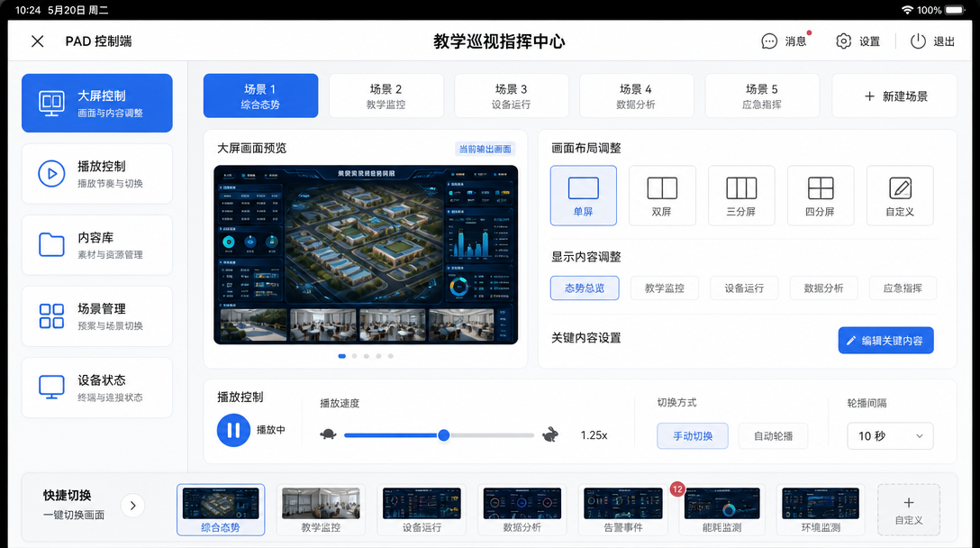The height and width of the screenshot is (548, 980).
Task: Open 设备状态 in the sidebar
Action: (97, 388)
